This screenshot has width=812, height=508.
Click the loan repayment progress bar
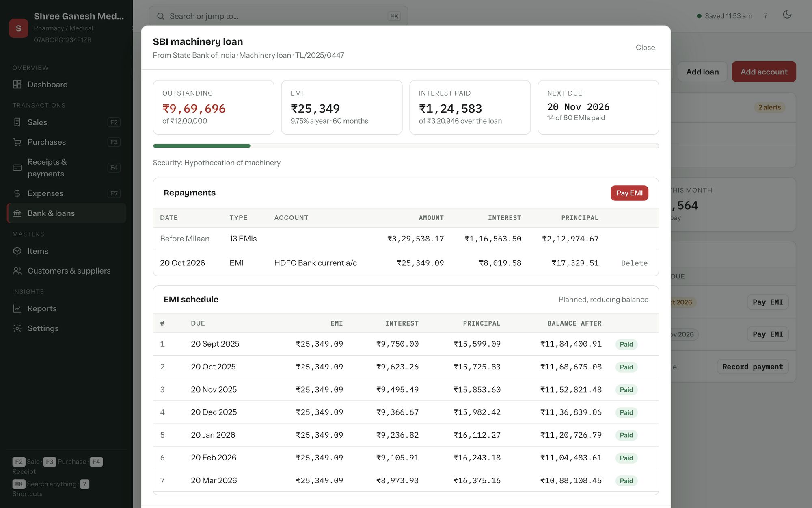(406, 146)
